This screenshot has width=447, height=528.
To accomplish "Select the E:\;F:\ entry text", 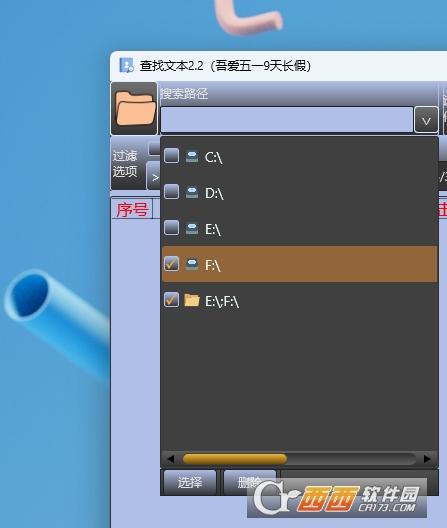I will coord(222,301).
